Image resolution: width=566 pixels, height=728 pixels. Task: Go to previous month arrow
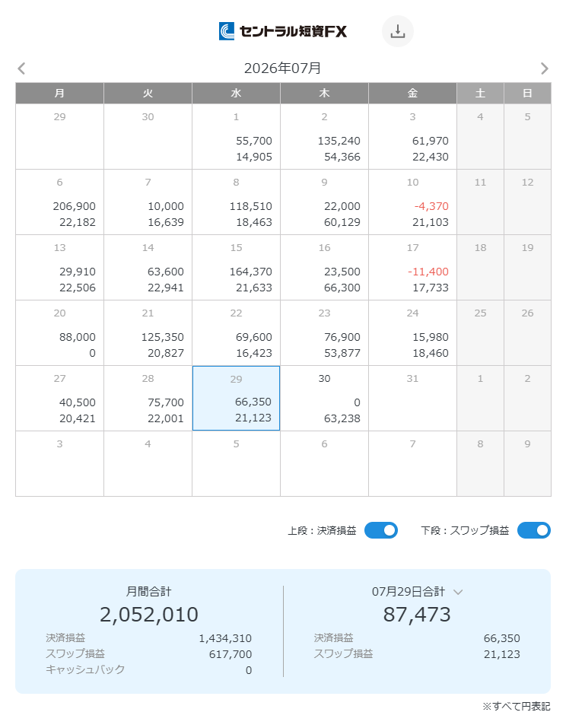click(21, 68)
